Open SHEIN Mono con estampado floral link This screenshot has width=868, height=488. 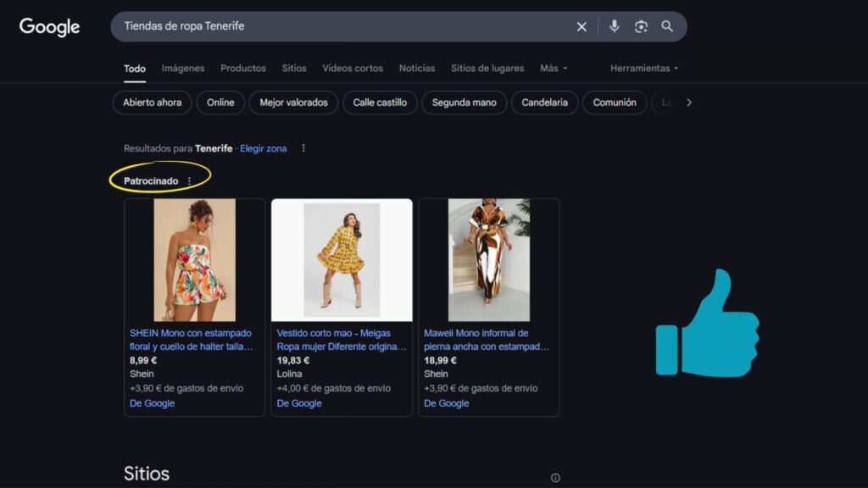point(191,340)
